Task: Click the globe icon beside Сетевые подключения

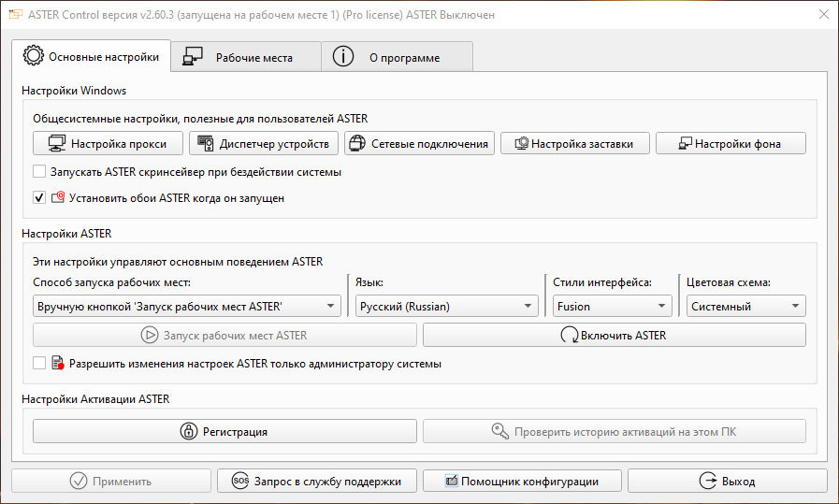Action: pyautogui.click(x=357, y=143)
